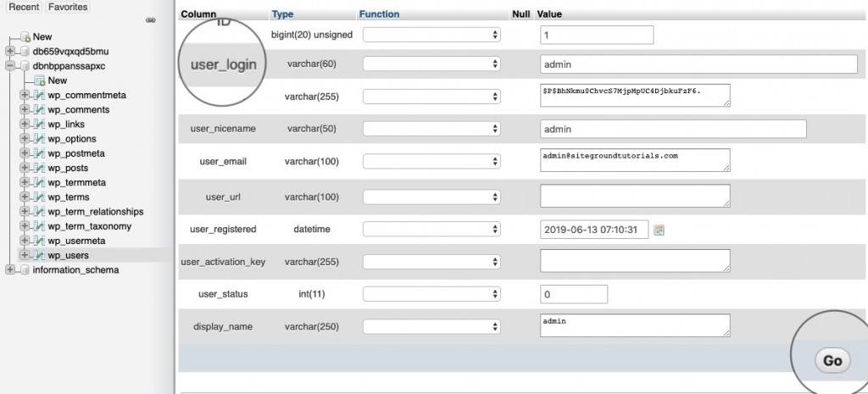Expand the wp_comments table node

(25, 109)
